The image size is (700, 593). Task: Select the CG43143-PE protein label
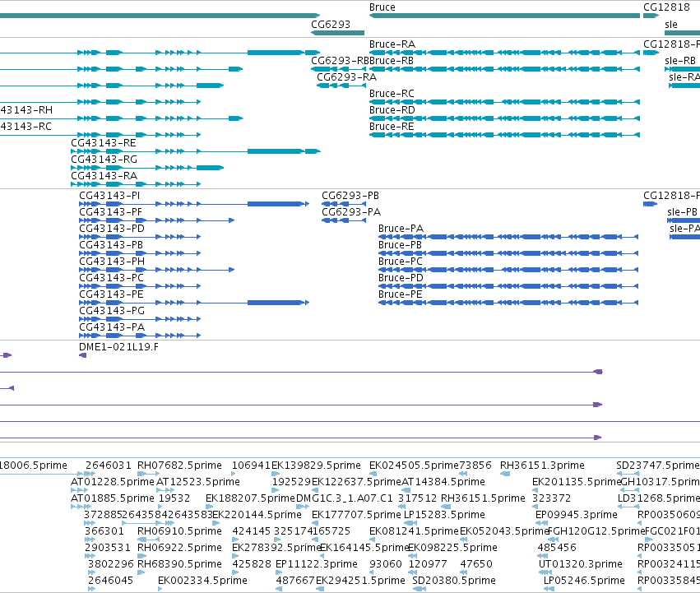[111, 294]
